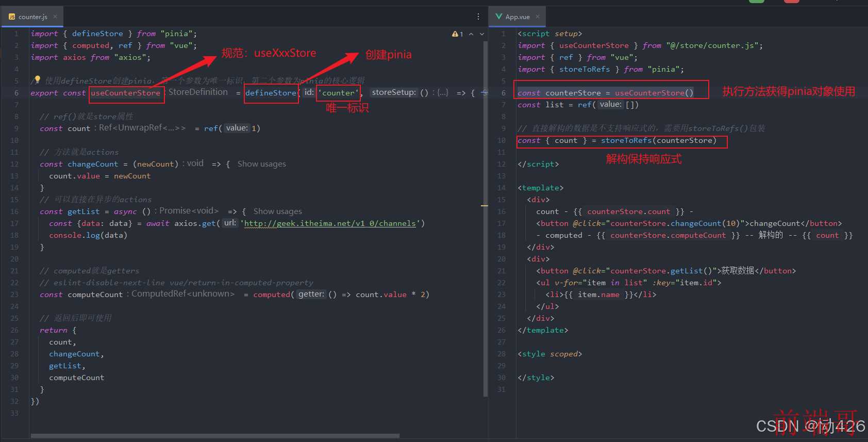Click item.name interpolation on App.vue line 23
Screen dimensions: 868x442
tap(598, 294)
